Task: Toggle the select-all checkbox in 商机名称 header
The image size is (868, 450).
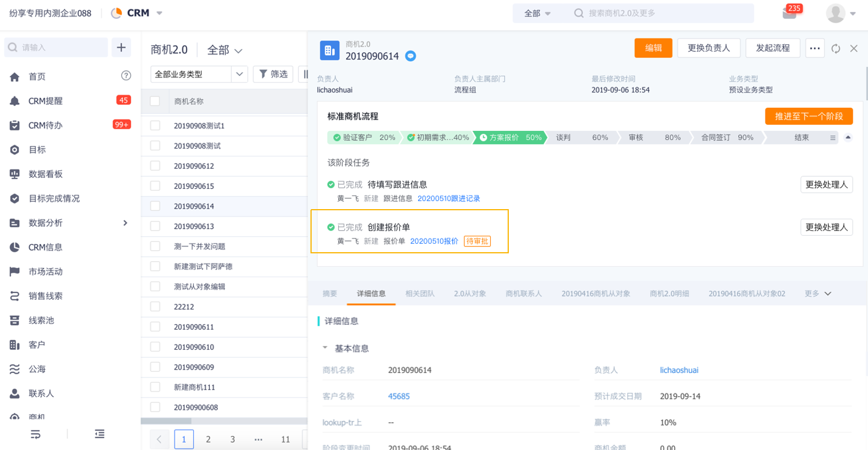Action: [x=155, y=101]
